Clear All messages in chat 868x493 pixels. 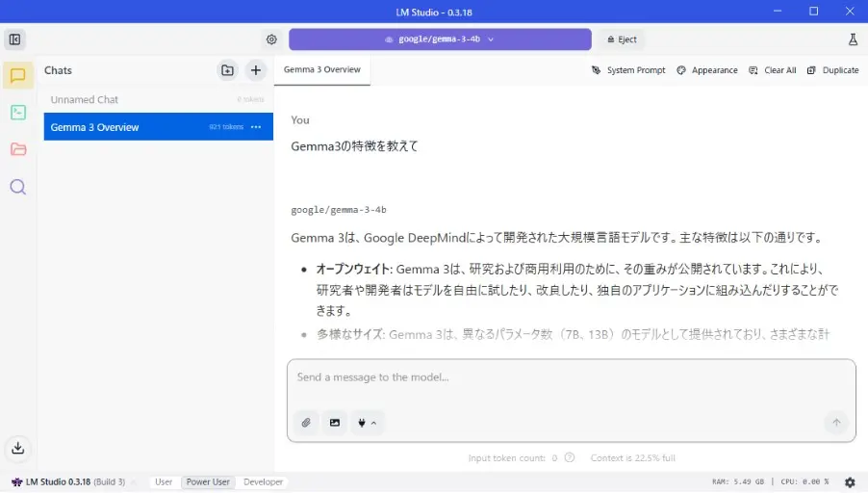772,70
